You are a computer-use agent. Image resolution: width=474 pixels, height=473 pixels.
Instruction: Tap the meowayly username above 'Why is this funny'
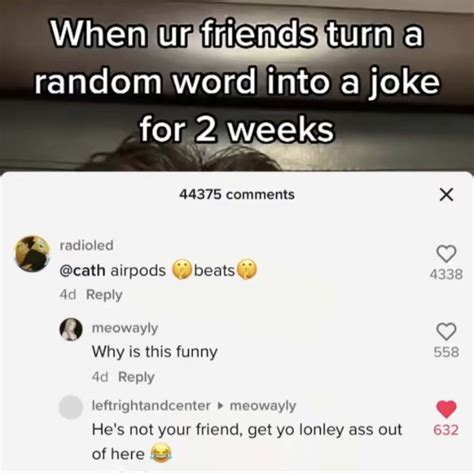(x=125, y=328)
